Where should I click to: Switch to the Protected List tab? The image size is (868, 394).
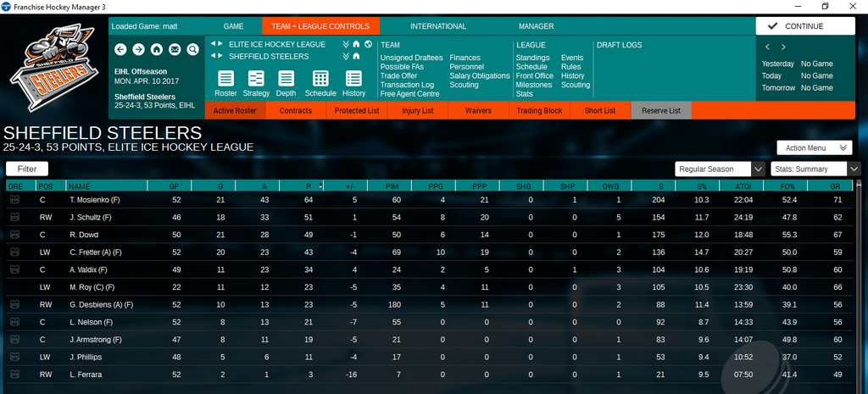click(x=357, y=111)
